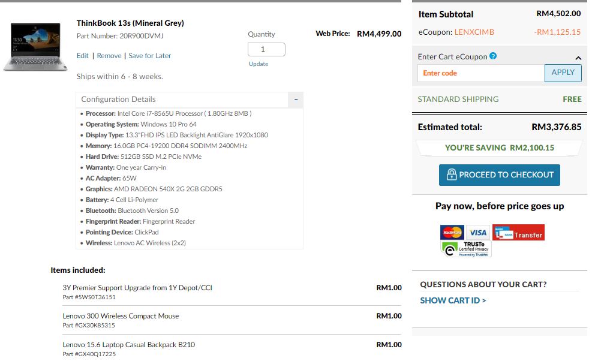The width and height of the screenshot is (592, 364).
Task: Open the SHOW CART ID link
Action: 453,300
